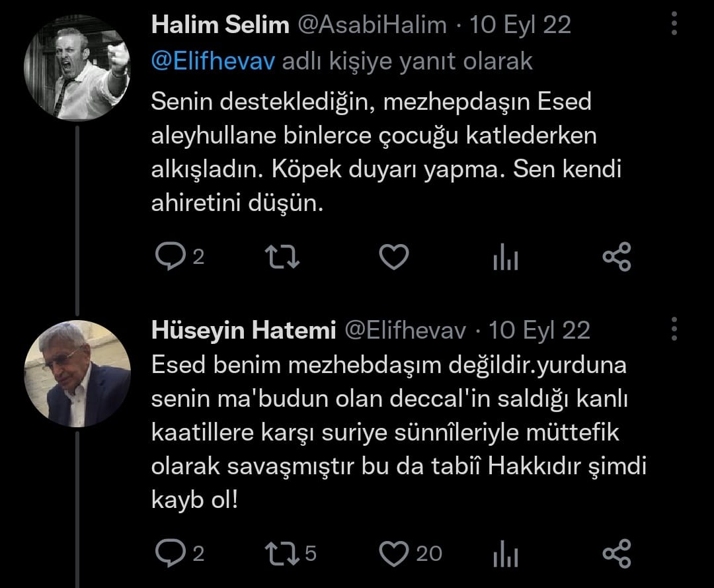Click the @Elifhevav mention link in reply line
This screenshot has width=714, height=588.
click(214, 62)
